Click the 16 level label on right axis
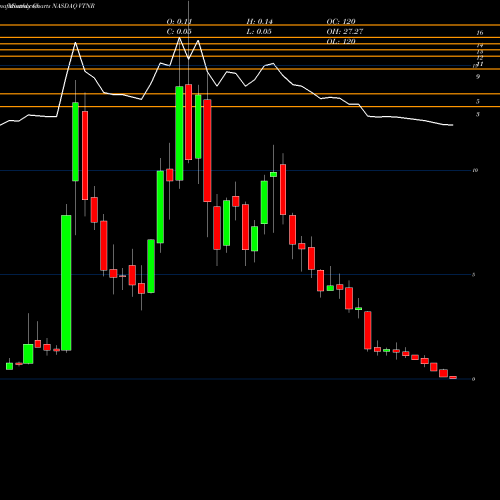The height and width of the screenshot is (500, 500). pos(480,33)
